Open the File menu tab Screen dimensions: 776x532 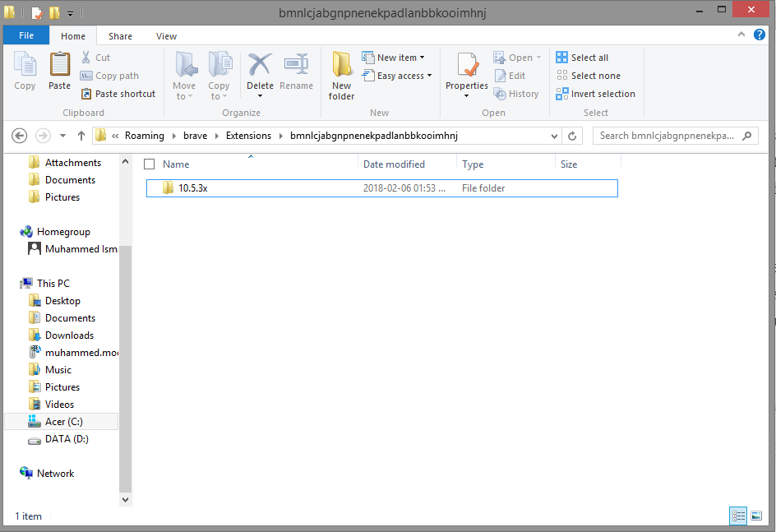[x=26, y=35]
